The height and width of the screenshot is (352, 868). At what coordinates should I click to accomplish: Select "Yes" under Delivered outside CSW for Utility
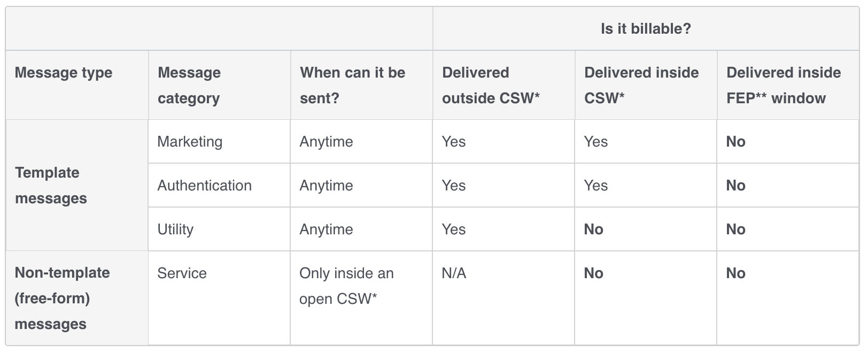tap(454, 229)
